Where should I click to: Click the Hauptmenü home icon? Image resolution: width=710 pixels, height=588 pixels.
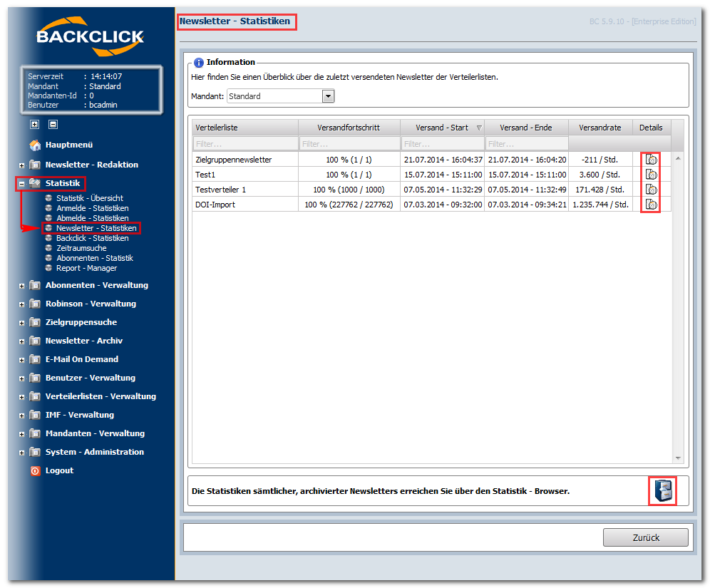(x=35, y=145)
